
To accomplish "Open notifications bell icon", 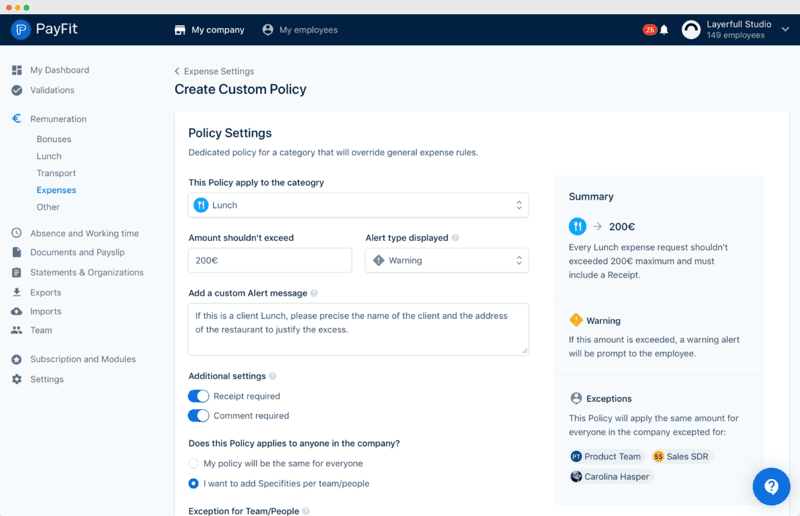I will 664,30.
